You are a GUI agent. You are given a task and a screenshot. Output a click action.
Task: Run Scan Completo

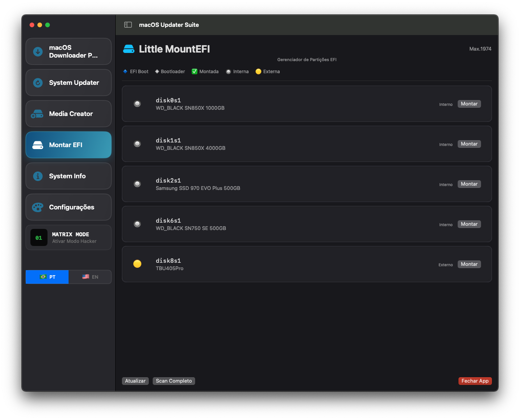[174, 381]
